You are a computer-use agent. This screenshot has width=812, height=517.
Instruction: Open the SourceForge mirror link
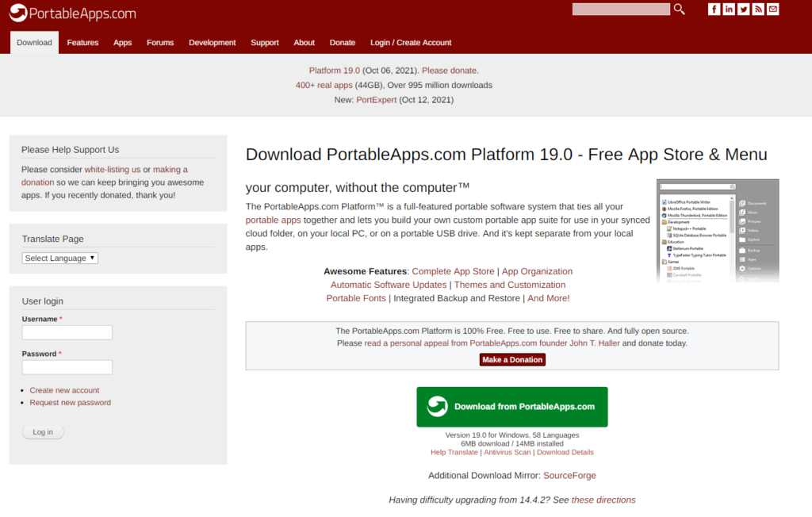tap(569, 476)
